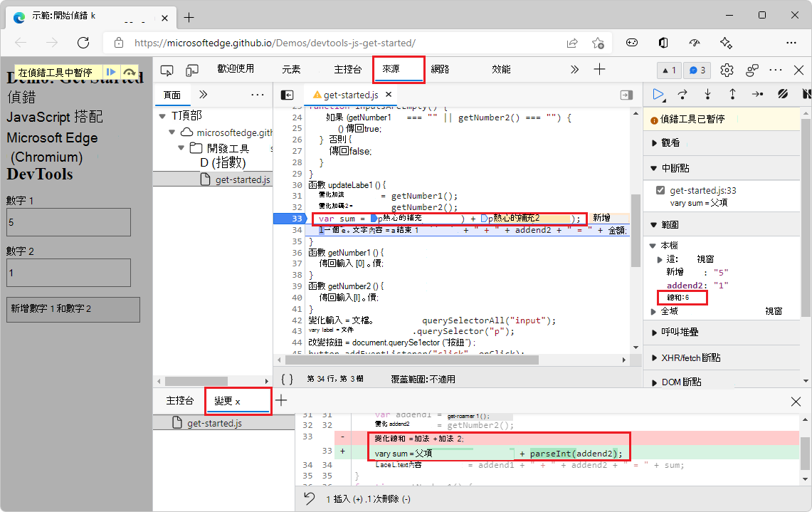This screenshot has height=512, width=812.
Task: Click the Deactivate breakpoints icon
Action: [x=782, y=94]
